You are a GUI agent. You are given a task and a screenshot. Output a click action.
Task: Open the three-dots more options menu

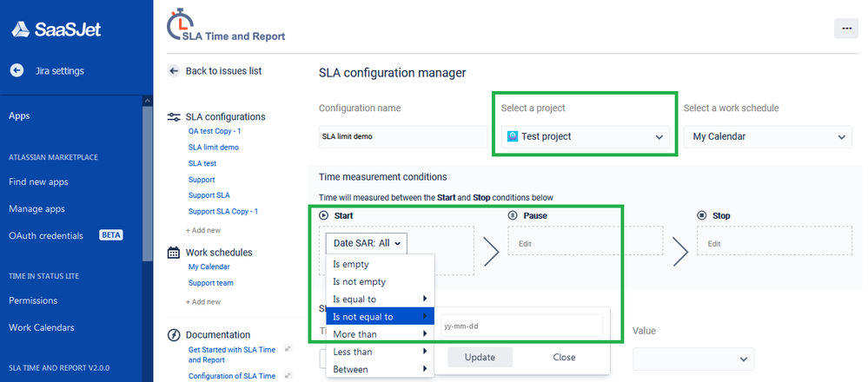(846, 28)
